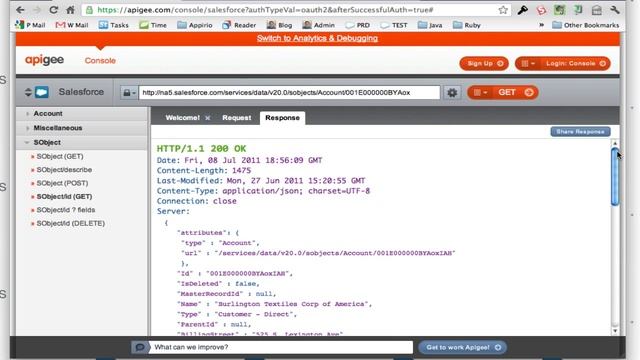
Task: Reload the page with refresh icon
Action: coord(53,10)
